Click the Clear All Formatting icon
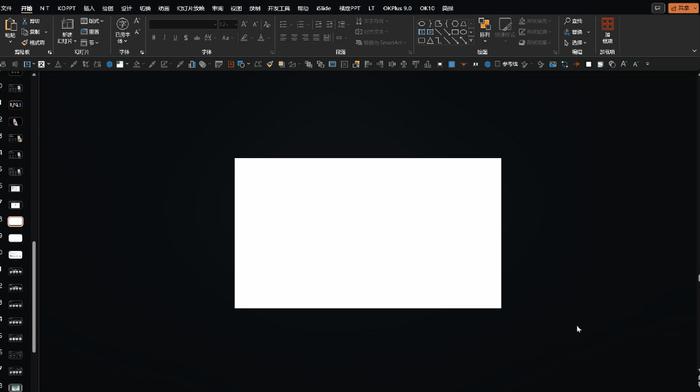 pos(267,24)
